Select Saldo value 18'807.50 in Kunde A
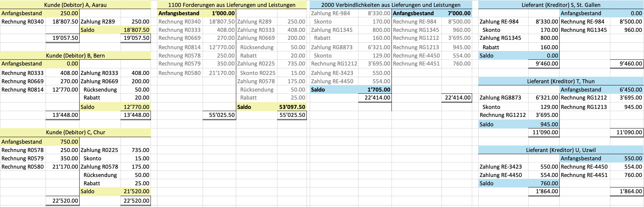 point(136,30)
